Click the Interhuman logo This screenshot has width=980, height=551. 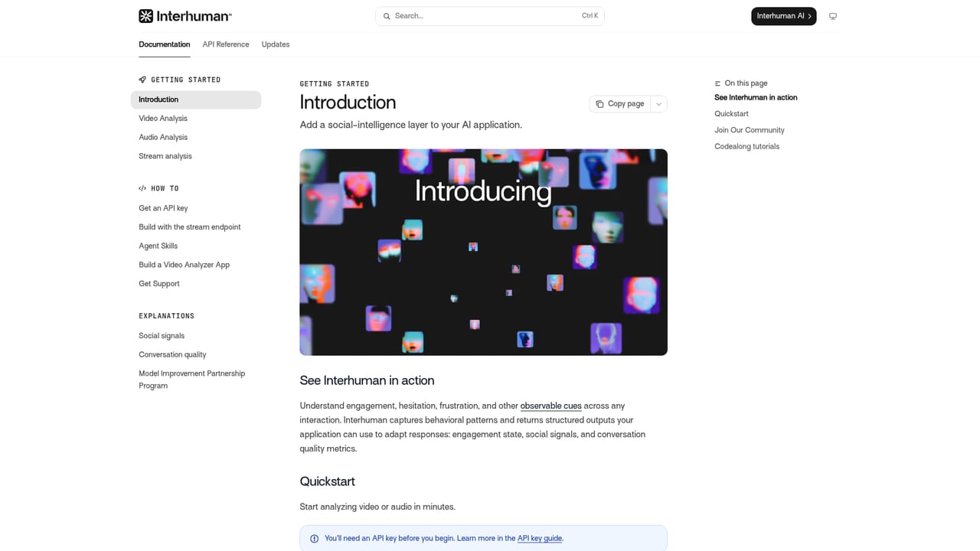click(x=185, y=16)
